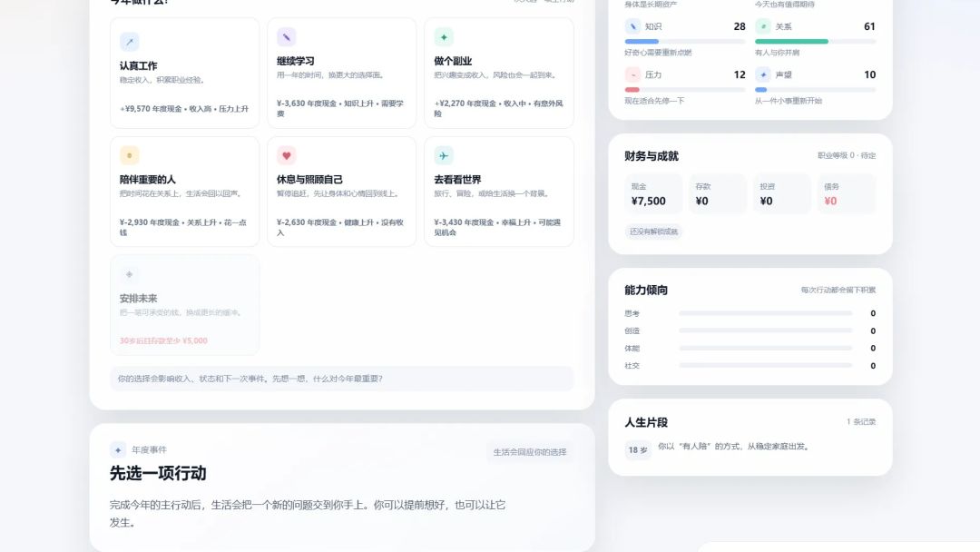Click the 关系 green progress bar
980x552 pixels.
(815, 41)
